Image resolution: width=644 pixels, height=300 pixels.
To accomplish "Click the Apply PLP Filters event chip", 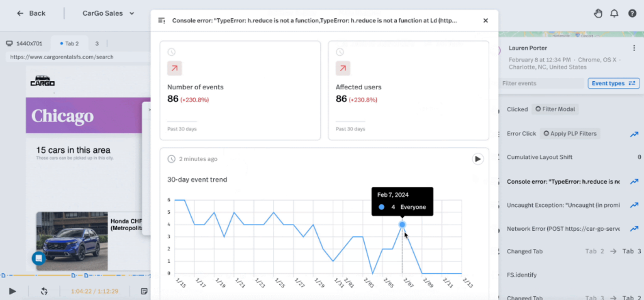I will click(570, 133).
